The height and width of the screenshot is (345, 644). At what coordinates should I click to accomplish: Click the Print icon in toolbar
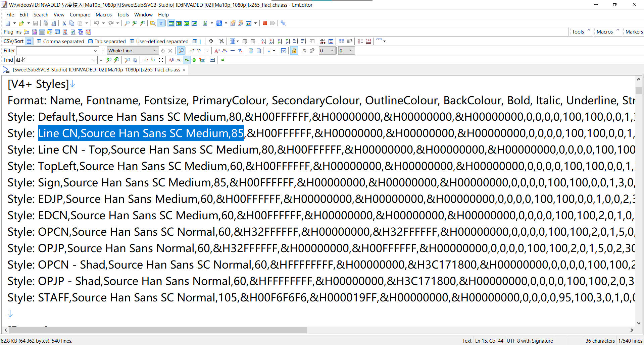click(x=46, y=23)
